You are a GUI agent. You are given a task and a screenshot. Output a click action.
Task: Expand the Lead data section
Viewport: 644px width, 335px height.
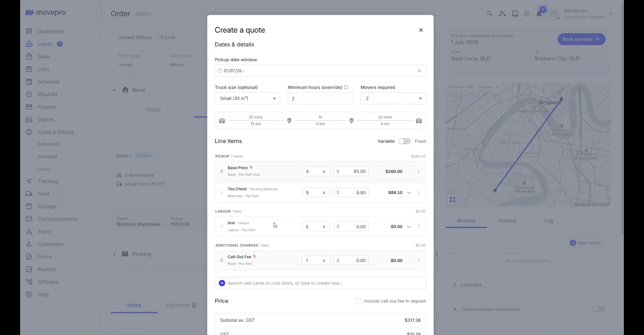tap(454, 285)
